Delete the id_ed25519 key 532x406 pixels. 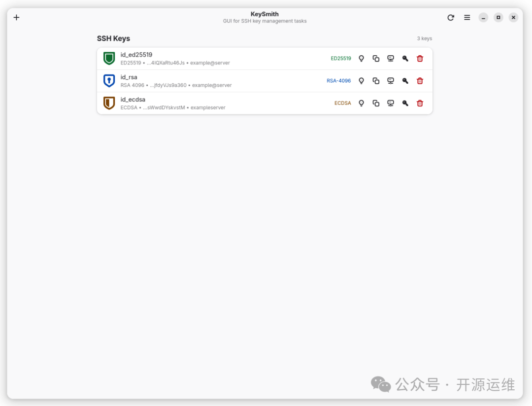[420, 59]
